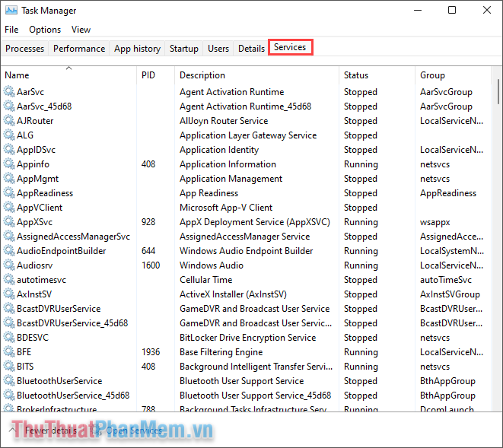Click the gear icon beside AppXSvc

(x=9, y=221)
